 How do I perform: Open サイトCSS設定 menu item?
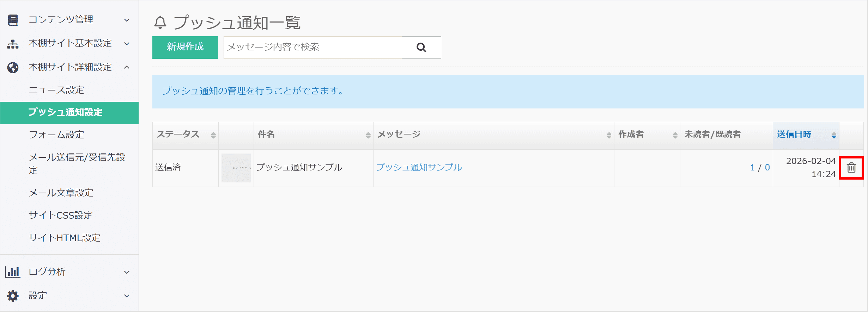[x=61, y=215]
